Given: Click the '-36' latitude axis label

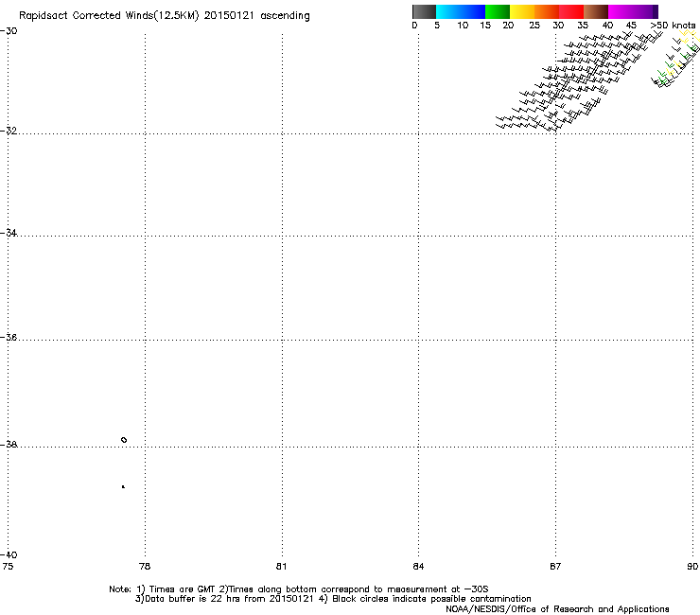Looking at the screenshot, I should pyautogui.click(x=9, y=337).
